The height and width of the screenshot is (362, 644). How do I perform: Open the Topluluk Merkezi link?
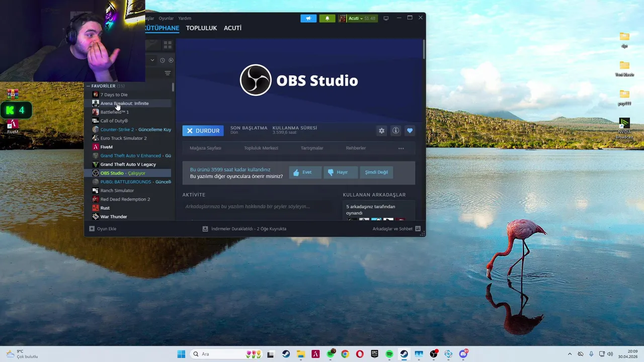pos(261,148)
